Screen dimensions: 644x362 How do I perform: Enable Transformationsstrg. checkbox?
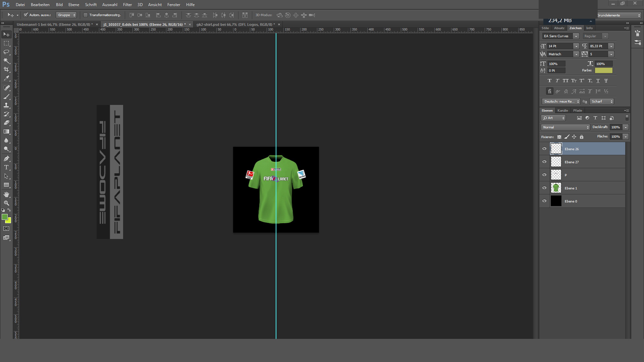pyautogui.click(x=86, y=15)
